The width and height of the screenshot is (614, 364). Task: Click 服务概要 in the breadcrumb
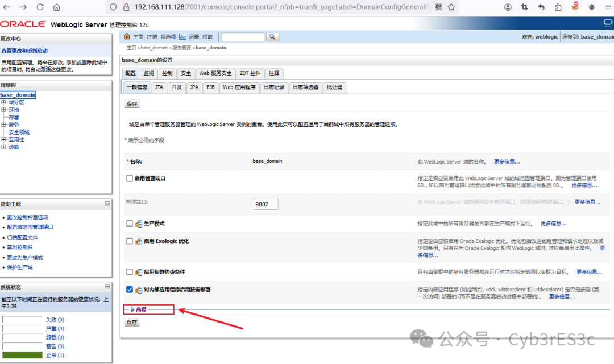click(181, 48)
